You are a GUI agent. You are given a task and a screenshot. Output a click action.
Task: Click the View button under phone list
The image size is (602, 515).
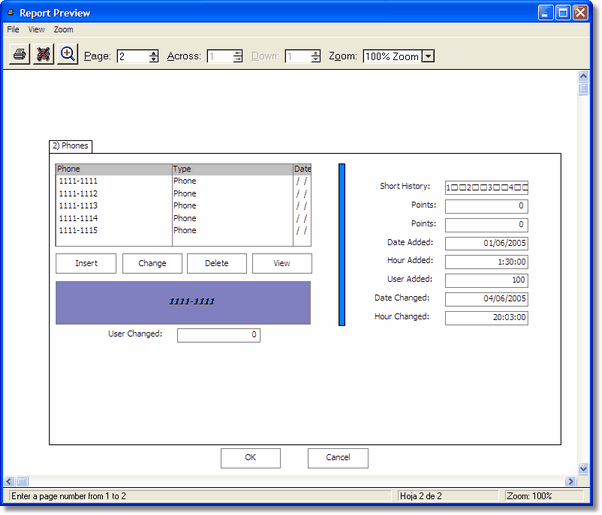click(x=282, y=263)
